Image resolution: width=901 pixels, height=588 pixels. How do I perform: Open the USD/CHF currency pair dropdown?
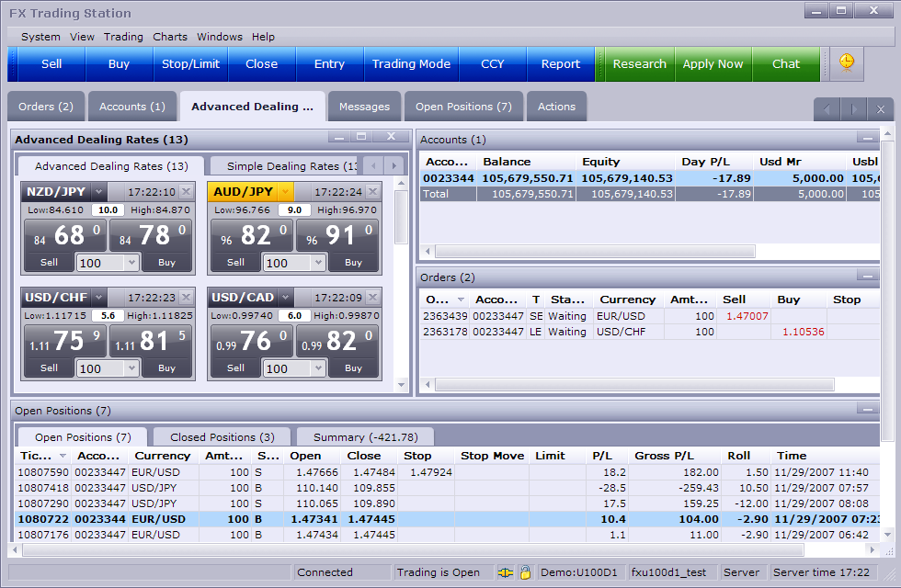tap(99, 297)
